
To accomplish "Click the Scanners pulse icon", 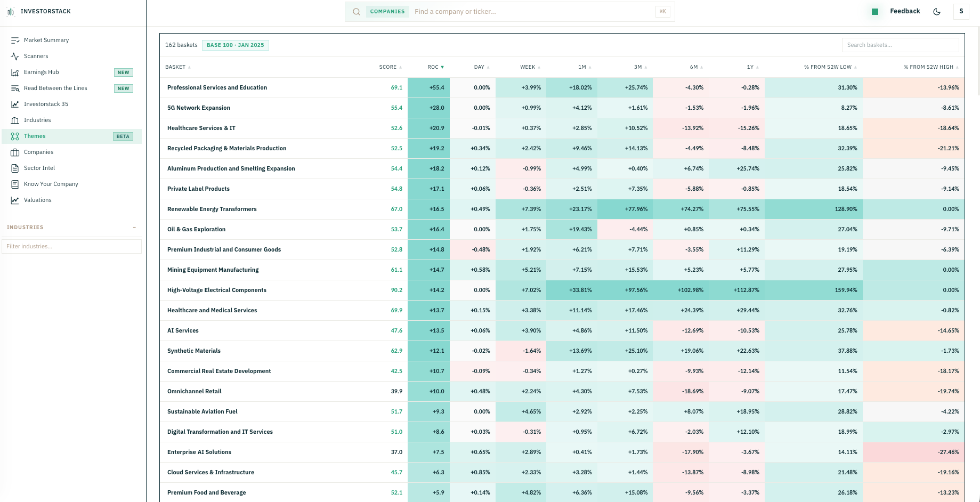I will point(15,56).
